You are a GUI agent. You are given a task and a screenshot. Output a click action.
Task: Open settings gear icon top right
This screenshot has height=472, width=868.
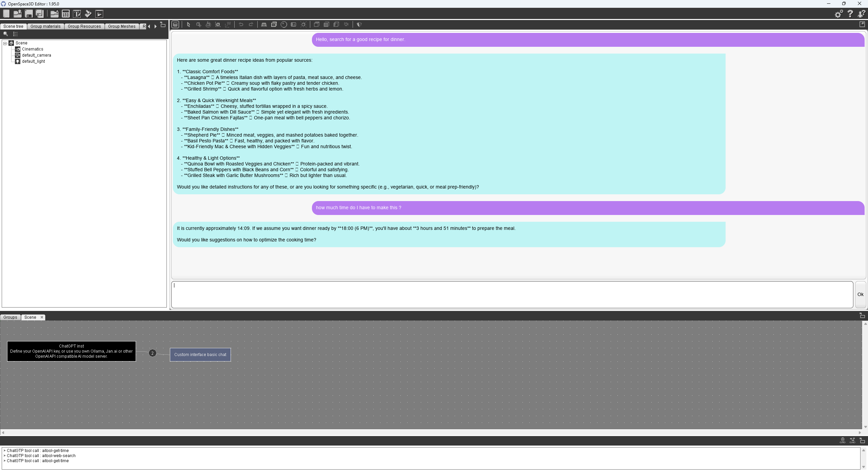839,14
